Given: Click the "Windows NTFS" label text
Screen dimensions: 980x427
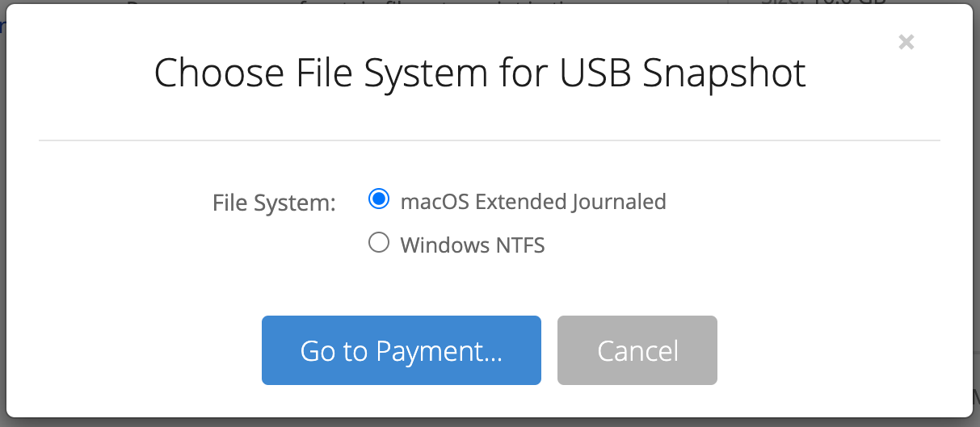Looking at the screenshot, I should 473,245.
